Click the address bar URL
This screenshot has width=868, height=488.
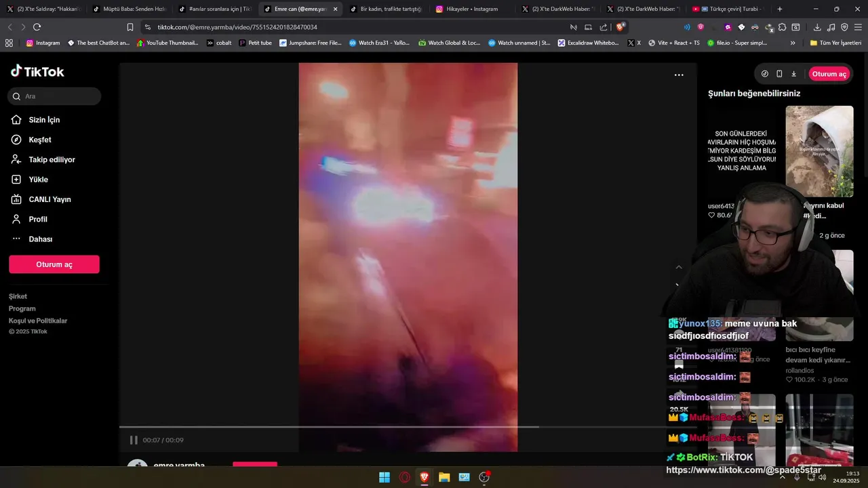[x=237, y=27]
